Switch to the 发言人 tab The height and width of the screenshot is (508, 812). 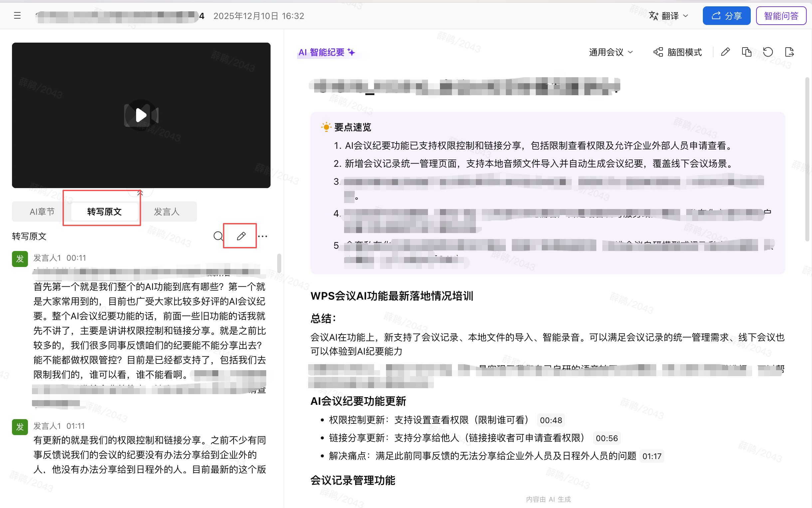click(167, 211)
